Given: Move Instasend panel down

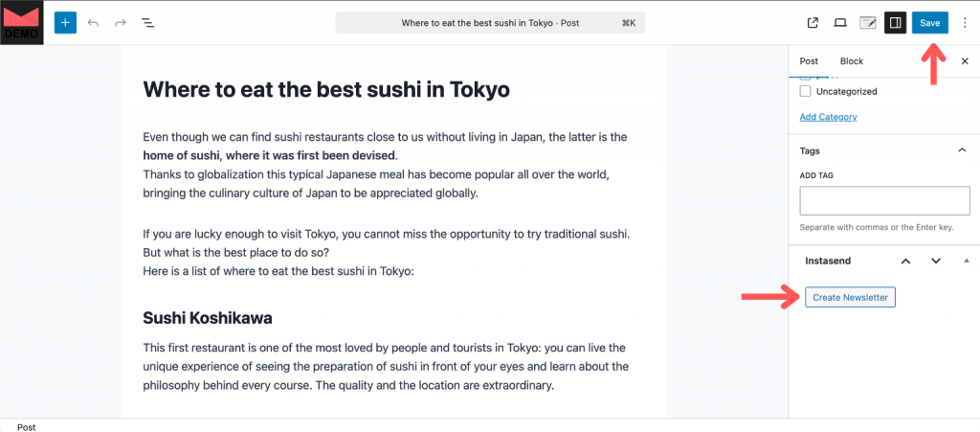Looking at the screenshot, I should click(x=936, y=261).
